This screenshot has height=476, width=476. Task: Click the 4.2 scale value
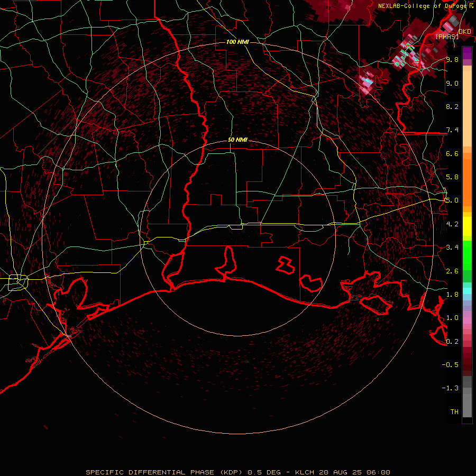pyautogui.click(x=452, y=224)
